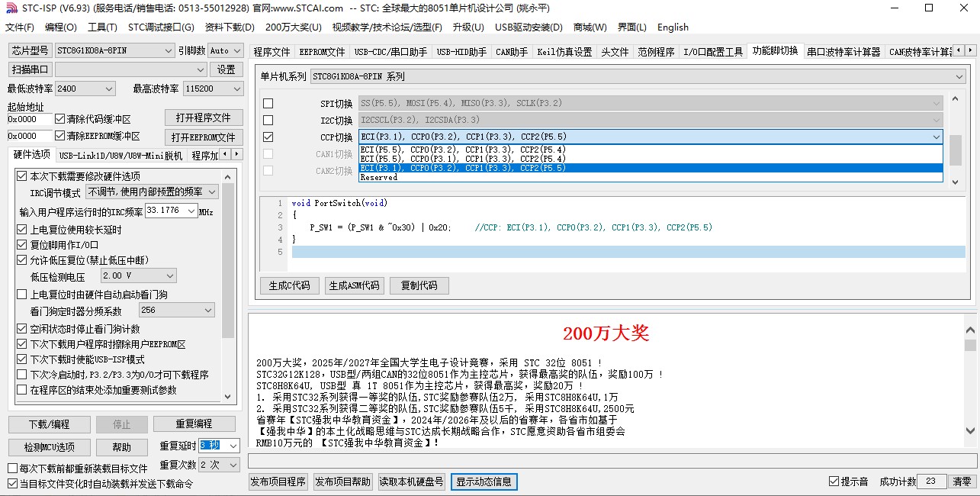Toggle 上电复位时由硬件自动启动看门狗 checkbox
This screenshot has width=980, height=496.
pyautogui.click(x=21, y=295)
